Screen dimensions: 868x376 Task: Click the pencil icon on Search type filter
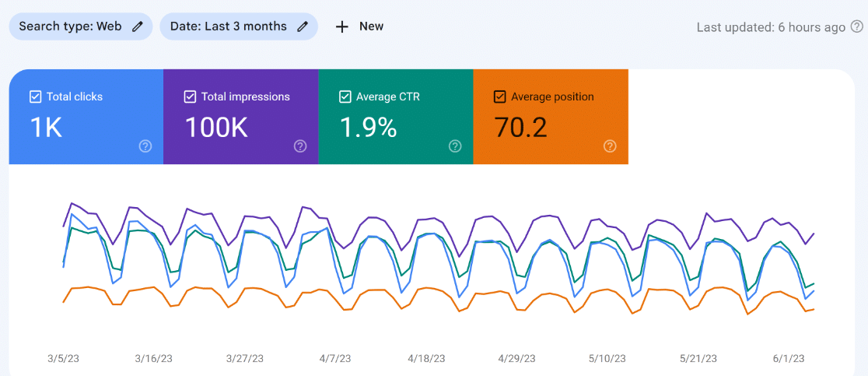(x=138, y=26)
